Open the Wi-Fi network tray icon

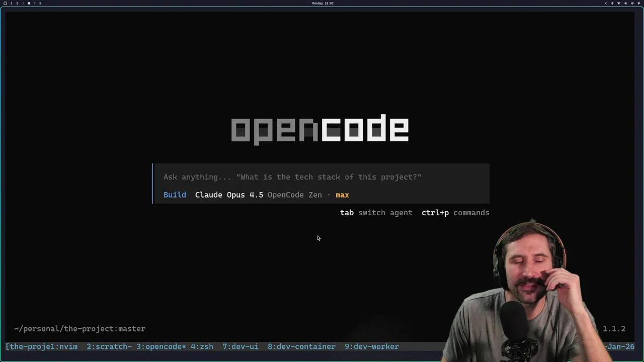[x=619, y=3]
